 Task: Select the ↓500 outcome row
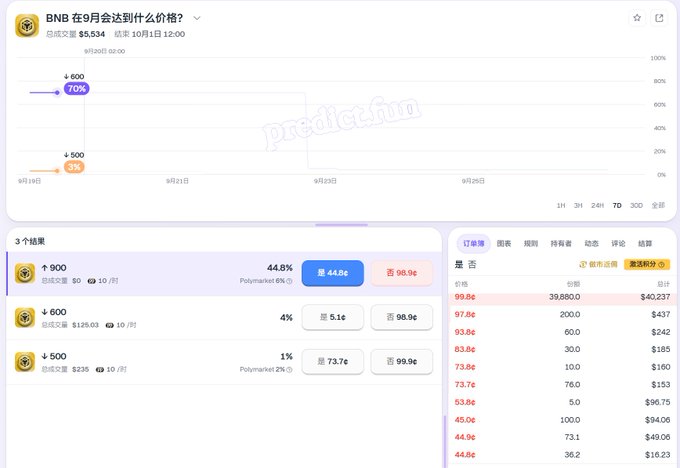[x=224, y=362]
